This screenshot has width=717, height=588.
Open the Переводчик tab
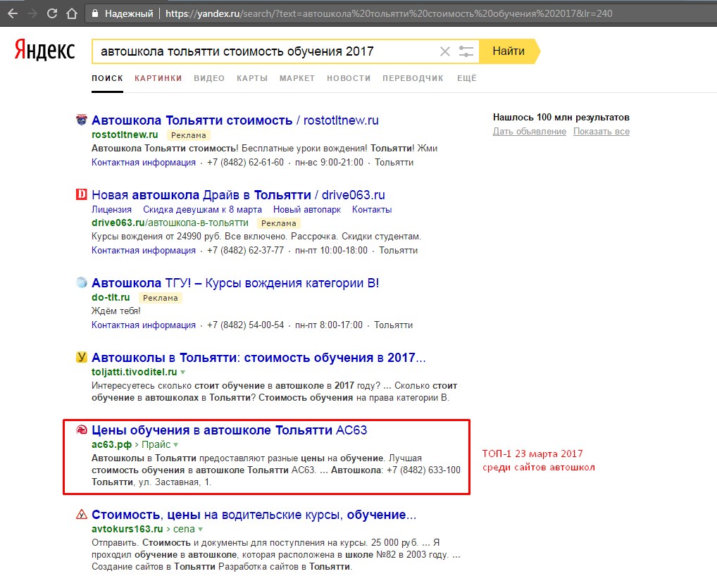click(413, 78)
